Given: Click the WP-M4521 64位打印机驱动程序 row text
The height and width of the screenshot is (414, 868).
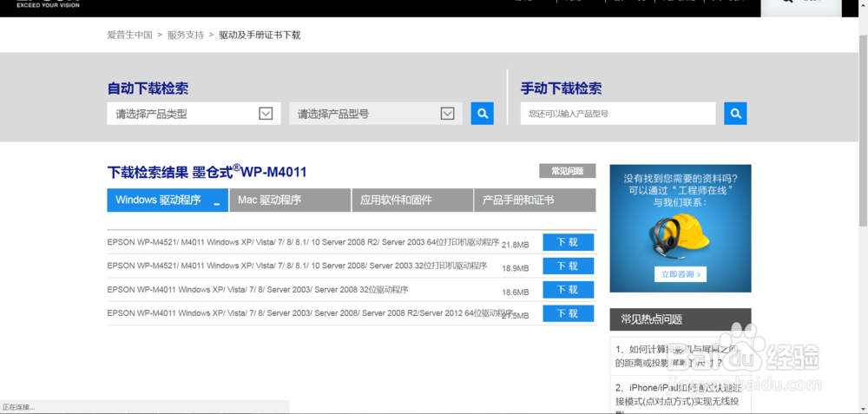Looking at the screenshot, I should [303, 242].
